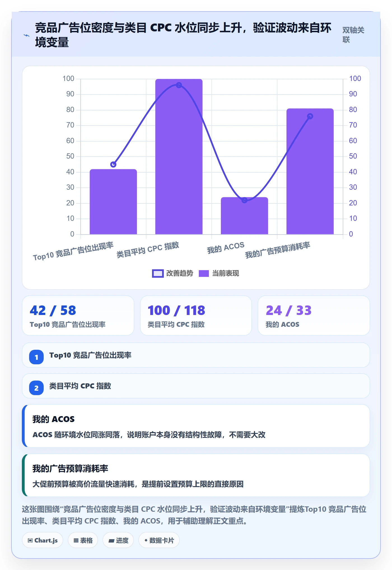
Task: Click the trend line point on the ACOS bar
Action: [x=244, y=200]
